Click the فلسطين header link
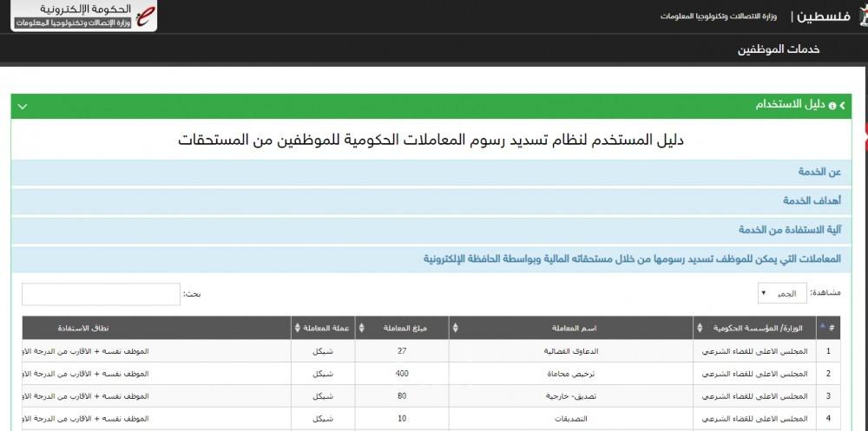868x431 pixels. (x=825, y=16)
